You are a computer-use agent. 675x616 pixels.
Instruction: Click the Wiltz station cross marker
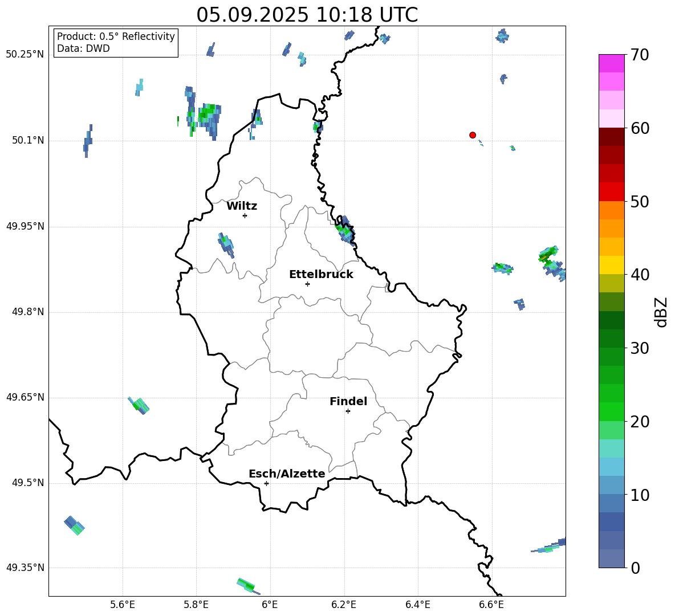(x=245, y=215)
